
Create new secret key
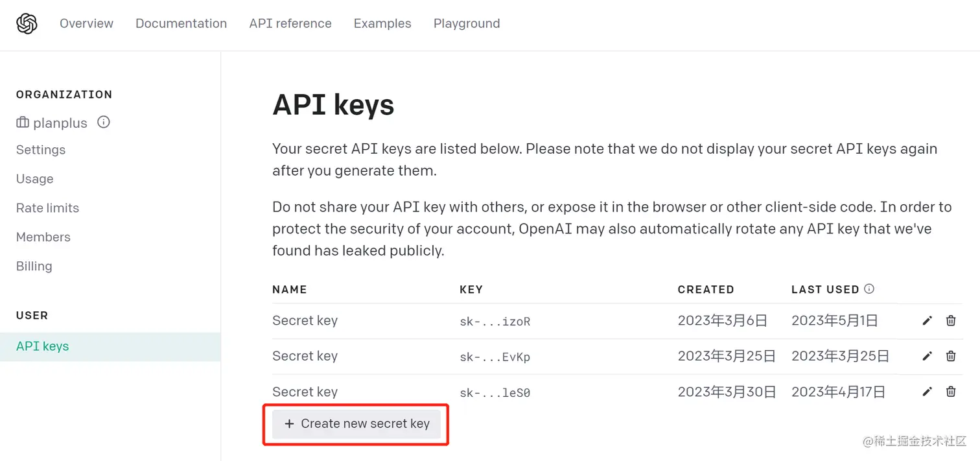pyautogui.click(x=356, y=424)
